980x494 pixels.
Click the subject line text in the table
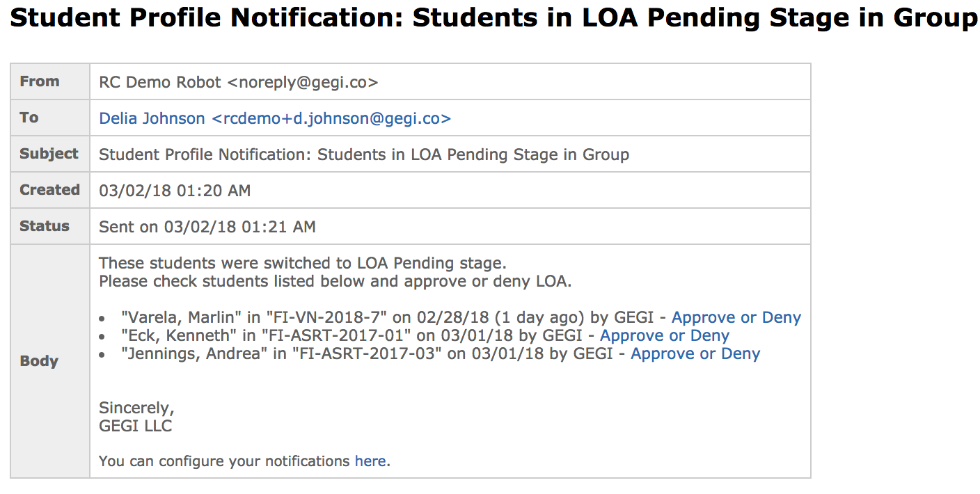point(363,154)
